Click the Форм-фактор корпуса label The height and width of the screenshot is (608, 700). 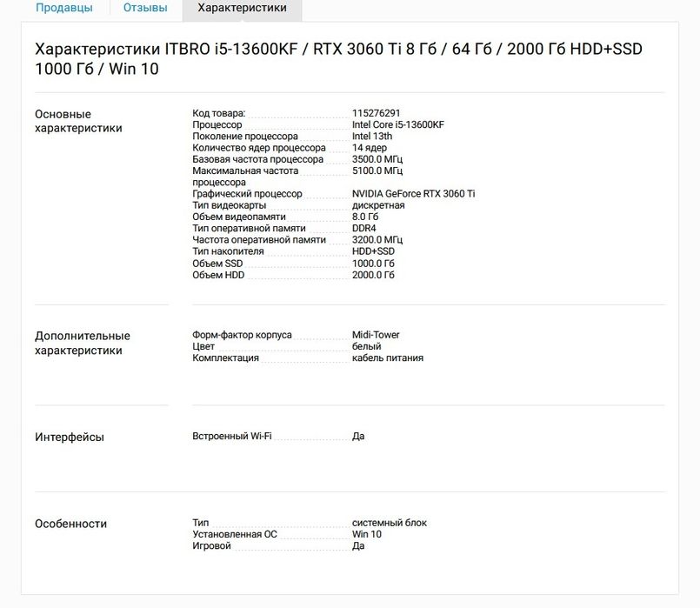242,335
